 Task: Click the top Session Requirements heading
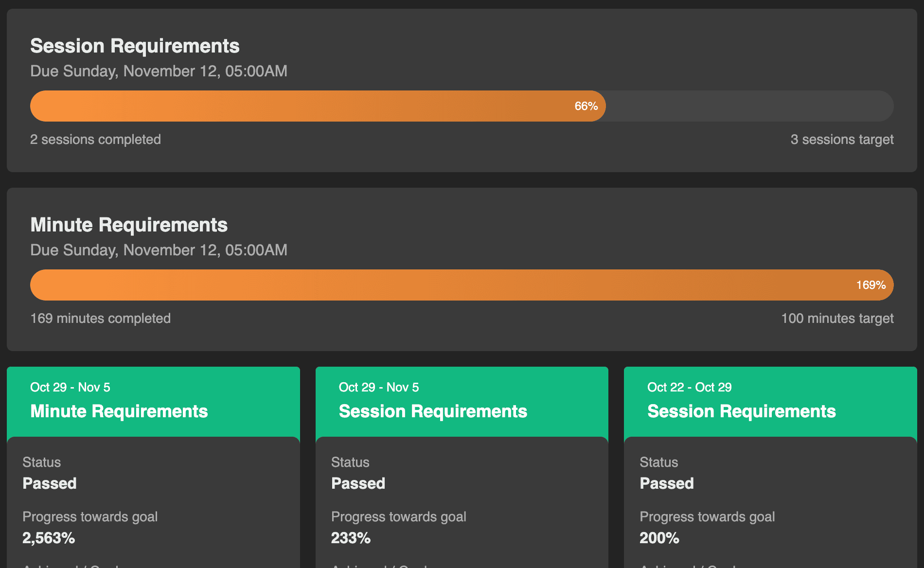pyautogui.click(x=135, y=46)
